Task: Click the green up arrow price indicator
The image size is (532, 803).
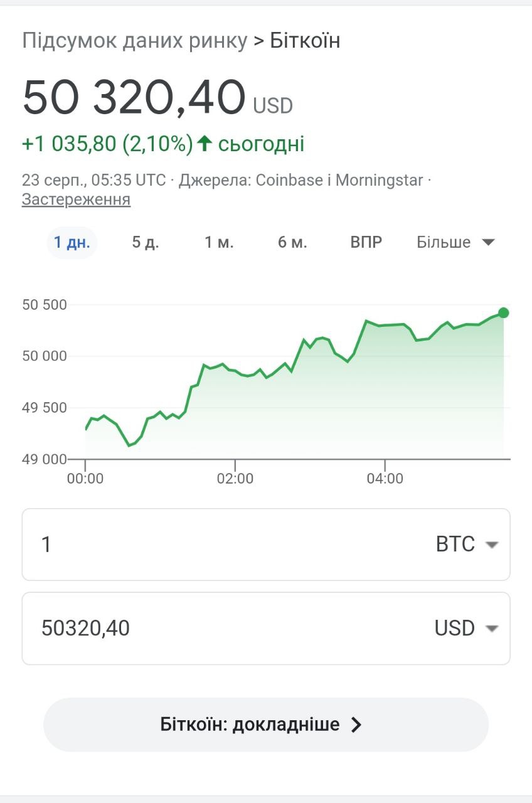Action: point(204,144)
